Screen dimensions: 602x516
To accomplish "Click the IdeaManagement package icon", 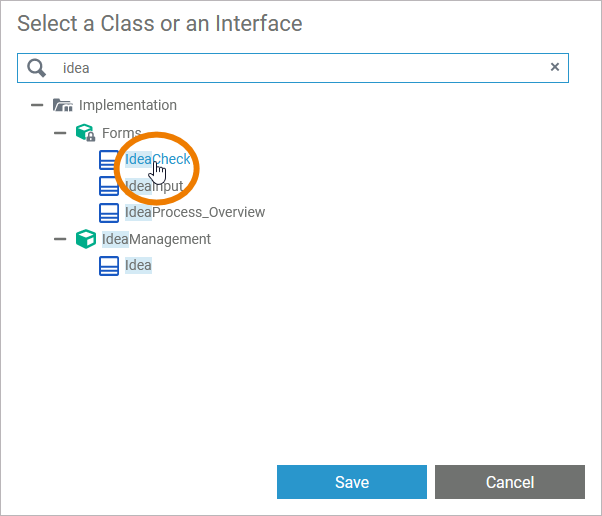I will pos(86,239).
